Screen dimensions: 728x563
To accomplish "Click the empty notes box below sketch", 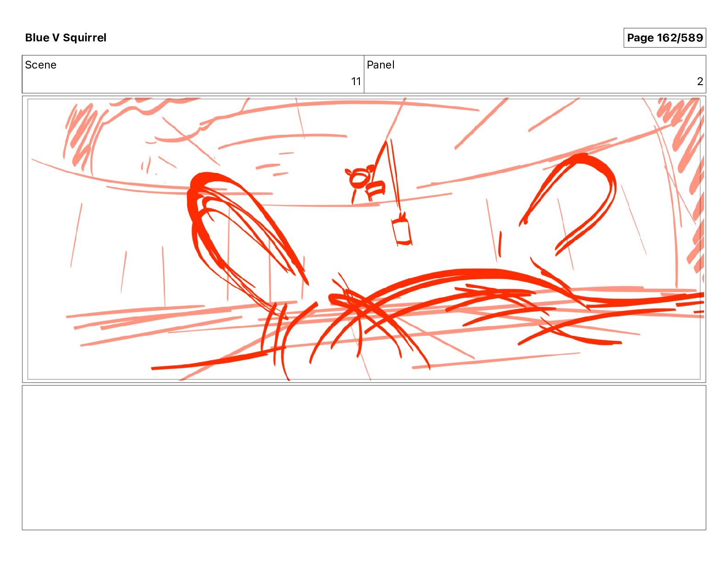I will pos(364,458).
